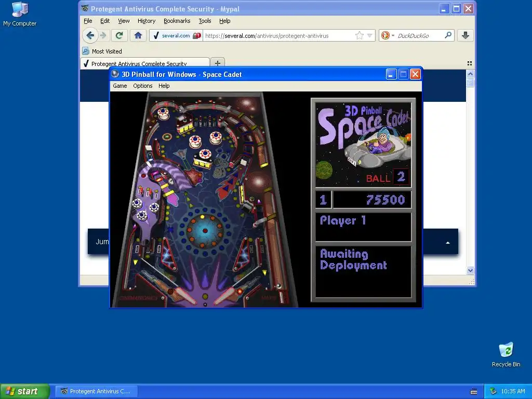This screenshot has height=399, width=532.
Task: Open the Tools menu in Mypal
Action: point(205,21)
